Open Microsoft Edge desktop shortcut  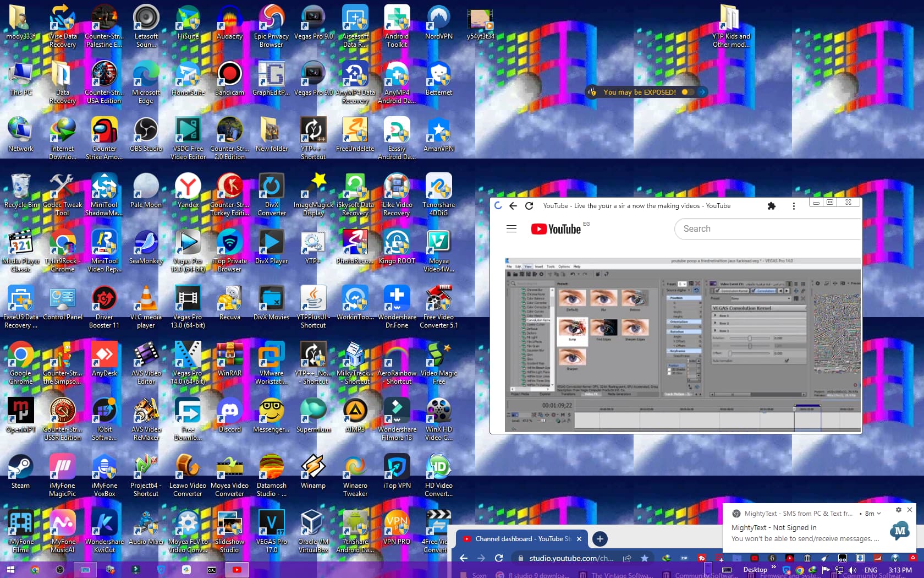pos(146,83)
